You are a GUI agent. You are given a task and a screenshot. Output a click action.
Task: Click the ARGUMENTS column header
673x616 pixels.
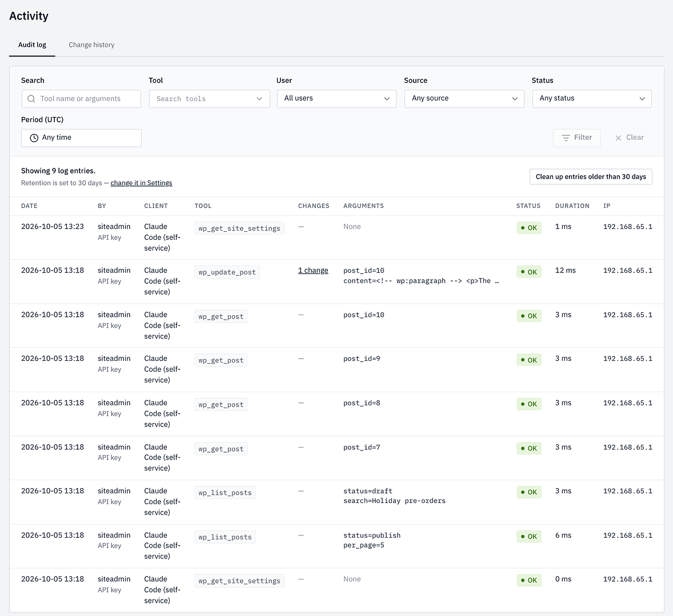tap(363, 206)
